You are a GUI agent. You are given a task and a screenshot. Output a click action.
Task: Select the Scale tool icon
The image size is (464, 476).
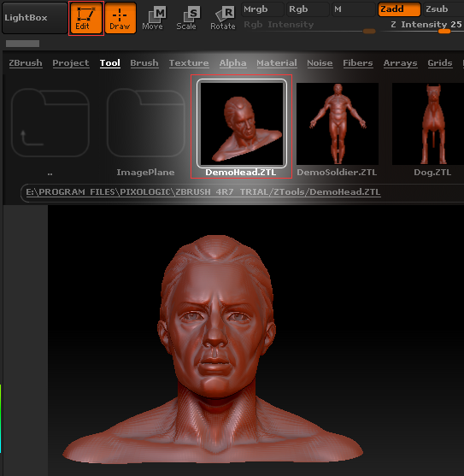click(x=186, y=19)
